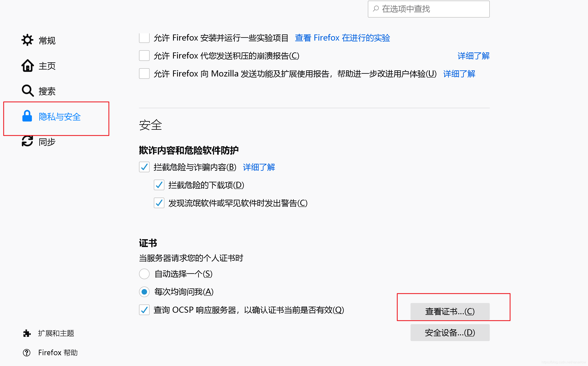Select 自动选择一个 radio option
Screen dimensions: 588x366
pyautogui.click(x=144, y=274)
